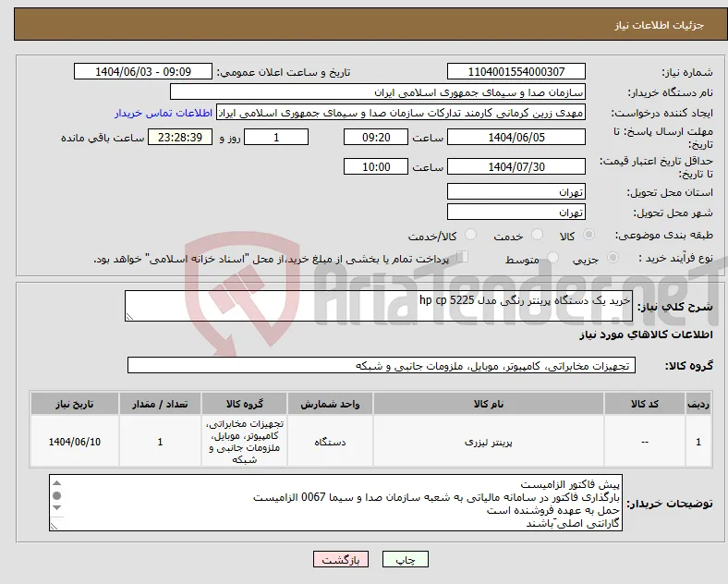The height and width of the screenshot is (584, 728).
Task: Click scroll-down arrow in buyer notes box
Action: [x=56, y=508]
